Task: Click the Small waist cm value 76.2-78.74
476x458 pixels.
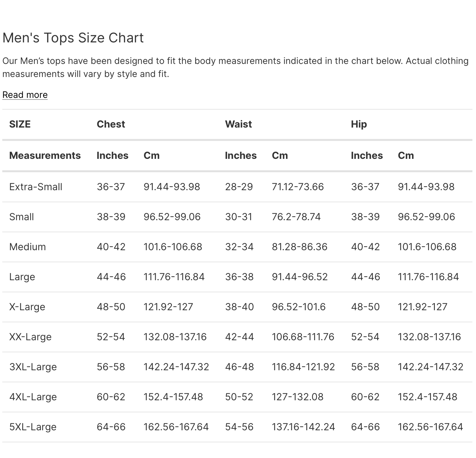Action: pyautogui.click(x=296, y=217)
